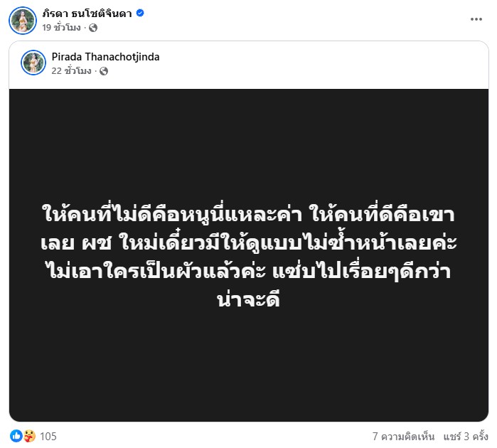Open the profile picture of ภิรดา ธนโชติจินดา
The image size is (497, 448).
point(23,21)
